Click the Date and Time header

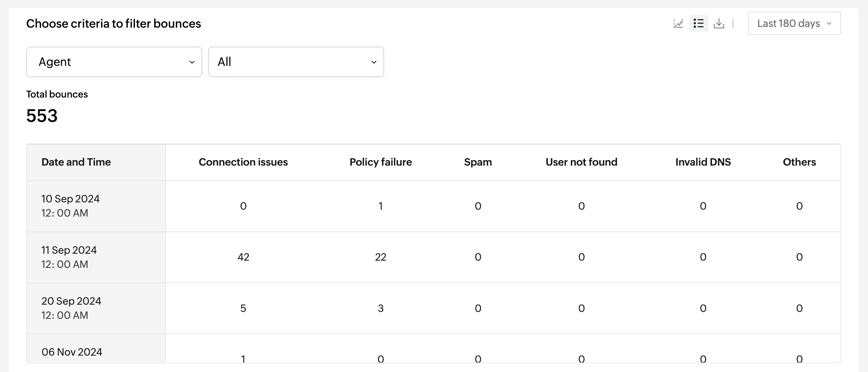tap(76, 162)
